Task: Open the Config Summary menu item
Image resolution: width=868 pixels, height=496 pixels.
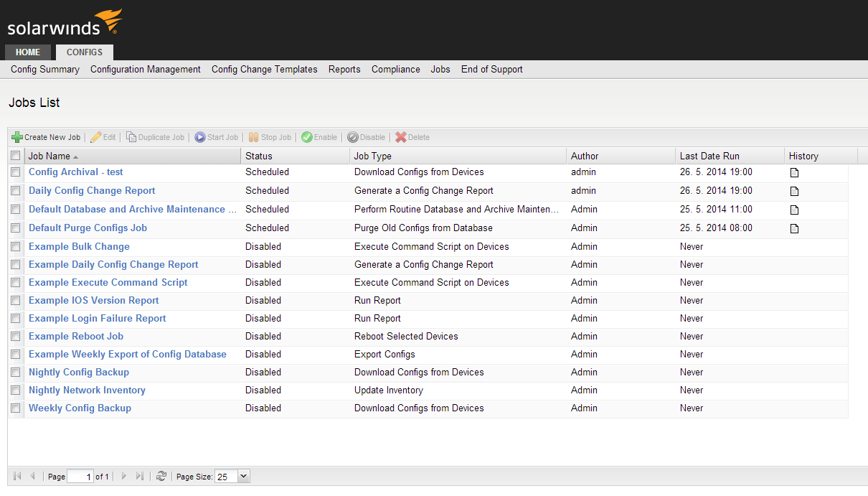Action: tap(45, 70)
